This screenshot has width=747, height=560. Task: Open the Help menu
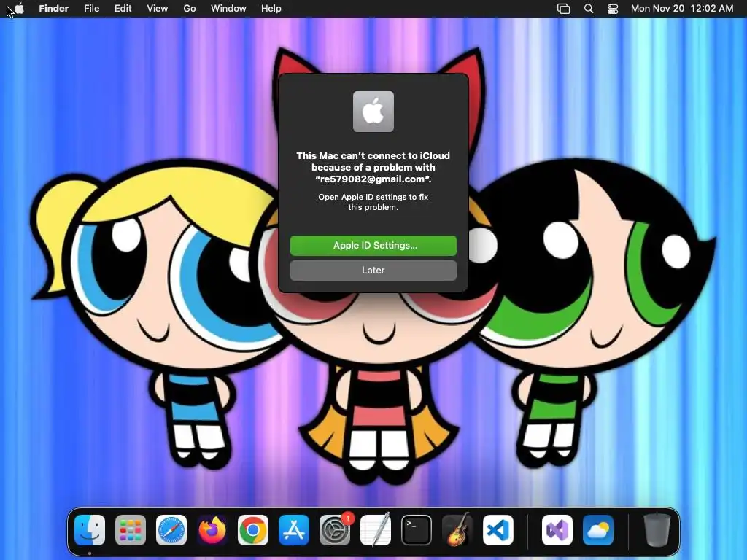click(271, 9)
